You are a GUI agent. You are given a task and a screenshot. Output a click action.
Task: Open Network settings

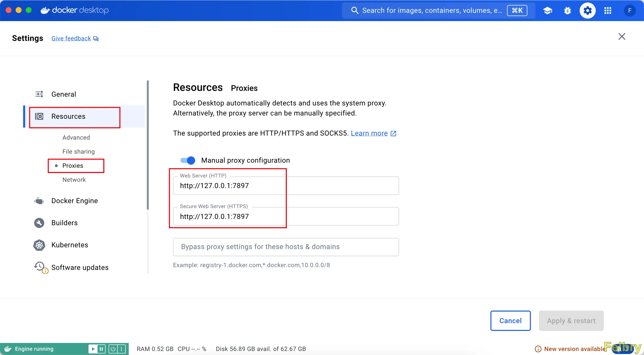point(74,180)
